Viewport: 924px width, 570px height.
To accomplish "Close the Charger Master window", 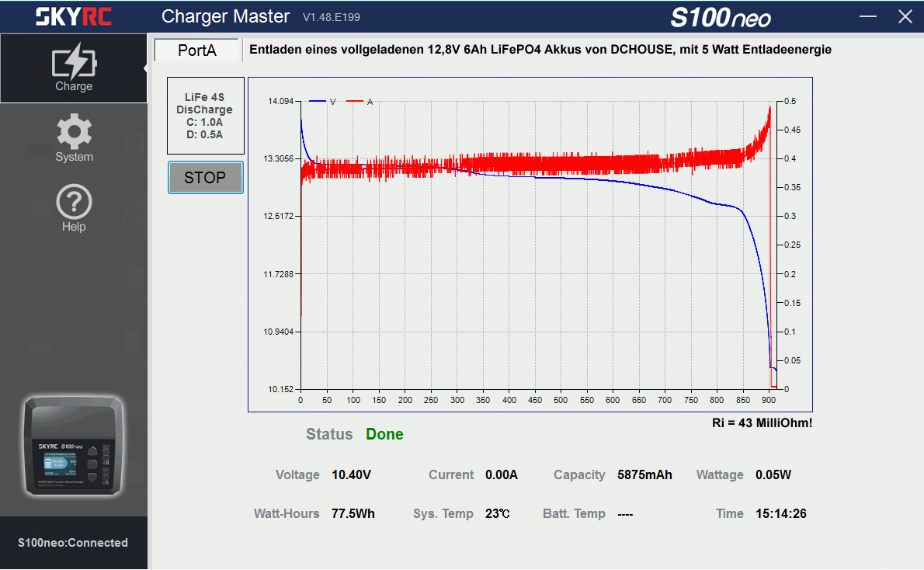I will tap(905, 17).
